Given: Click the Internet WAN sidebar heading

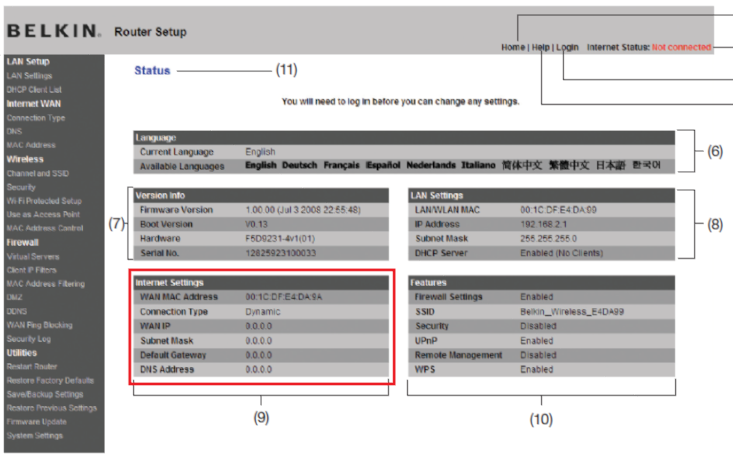Looking at the screenshot, I should (x=34, y=104).
